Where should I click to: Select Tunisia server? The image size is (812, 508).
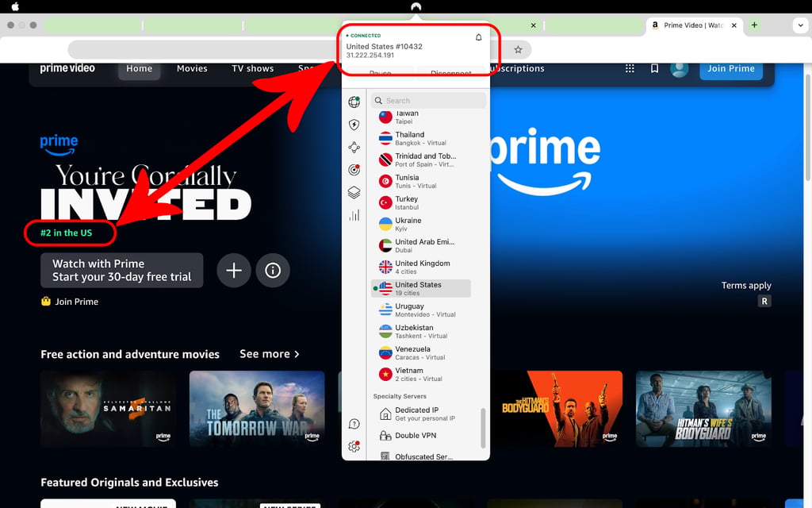(420, 182)
